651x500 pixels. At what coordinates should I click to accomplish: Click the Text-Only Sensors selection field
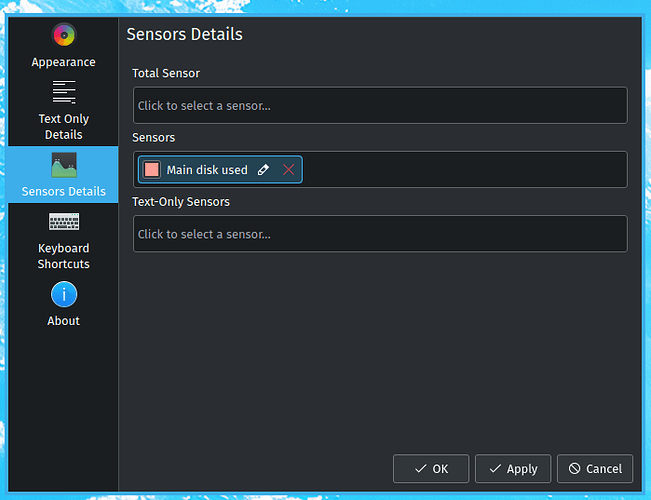[x=380, y=233]
